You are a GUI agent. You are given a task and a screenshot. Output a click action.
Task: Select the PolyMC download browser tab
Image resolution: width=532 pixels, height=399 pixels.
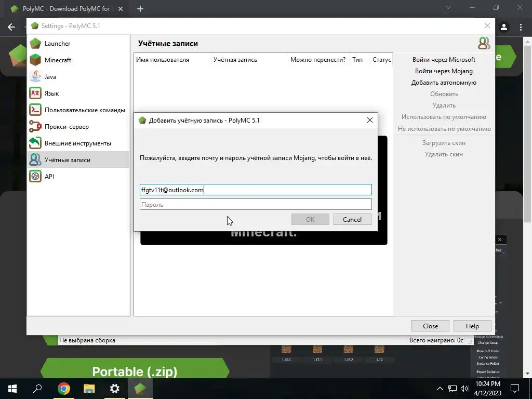66,9
